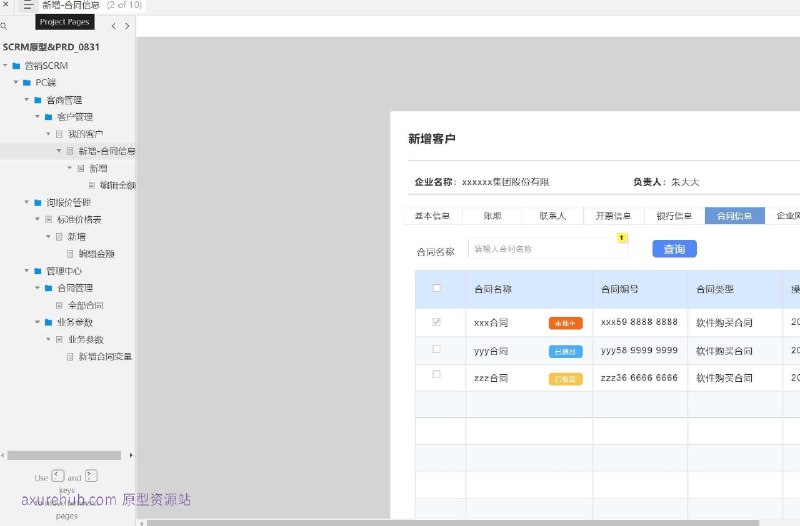Click the left arrow of the sidebar scrollbar

3,455
